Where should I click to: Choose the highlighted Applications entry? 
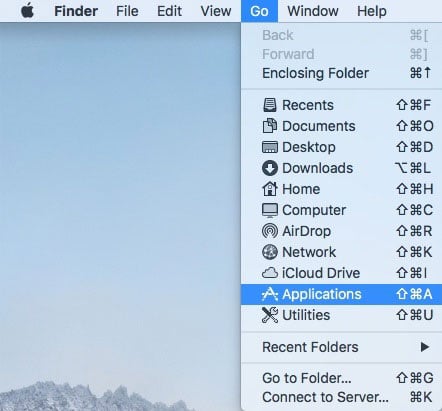(341, 294)
